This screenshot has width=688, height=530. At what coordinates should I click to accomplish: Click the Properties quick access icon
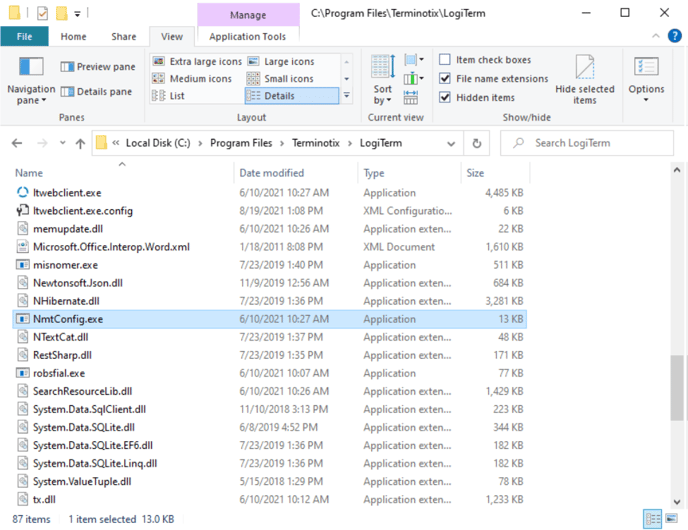pyautogui.click(x=42, y=14)
